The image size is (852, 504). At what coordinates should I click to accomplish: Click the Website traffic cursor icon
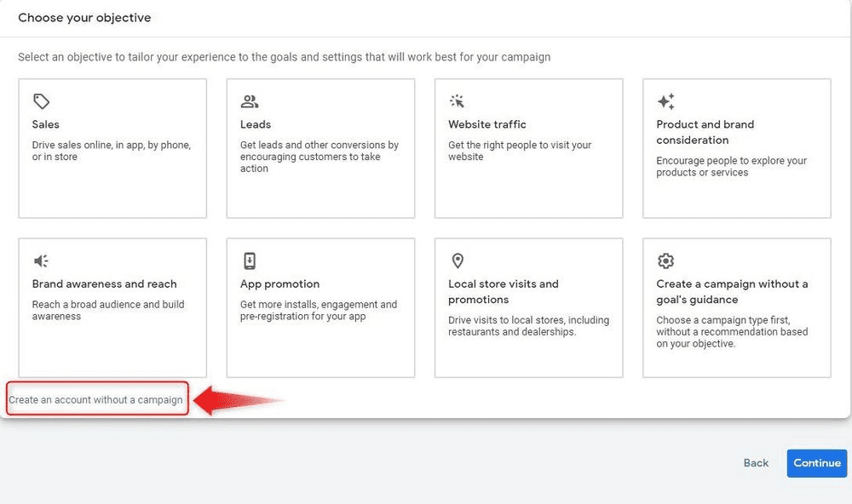(458, 102)
